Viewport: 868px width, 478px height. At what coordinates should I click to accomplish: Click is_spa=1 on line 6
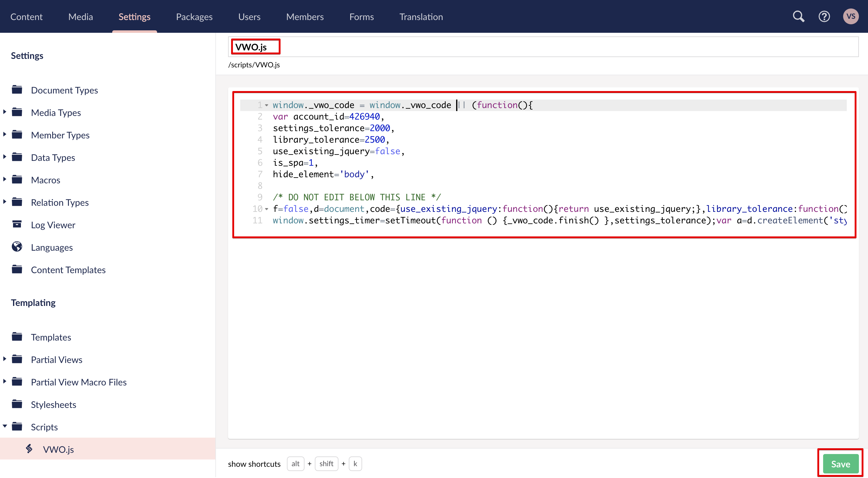(x=293, y=163)
